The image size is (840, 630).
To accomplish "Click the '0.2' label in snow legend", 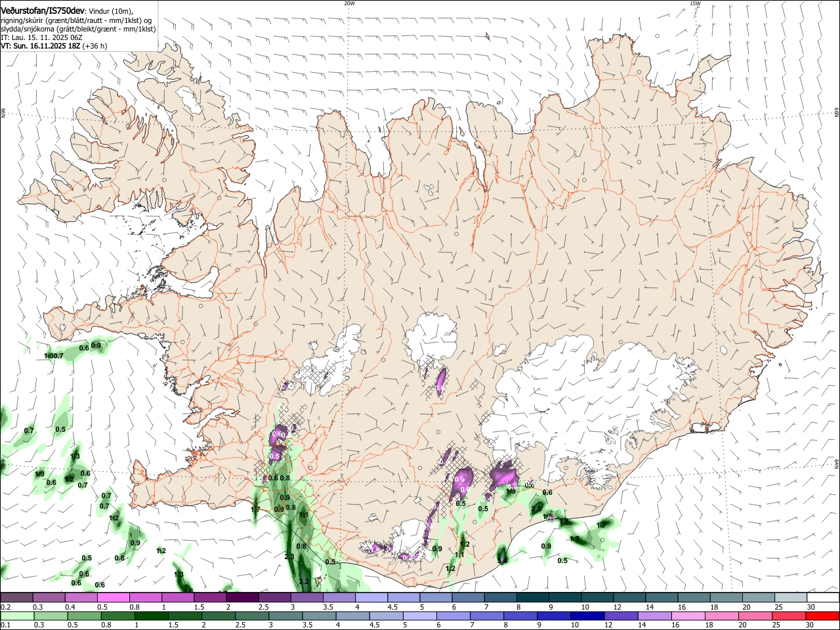I will pyautogui.click(x=5, y=607).
